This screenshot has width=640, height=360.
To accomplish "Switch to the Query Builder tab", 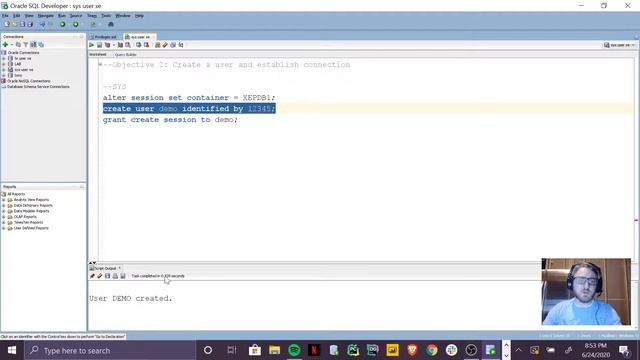I will coord(125,55).
